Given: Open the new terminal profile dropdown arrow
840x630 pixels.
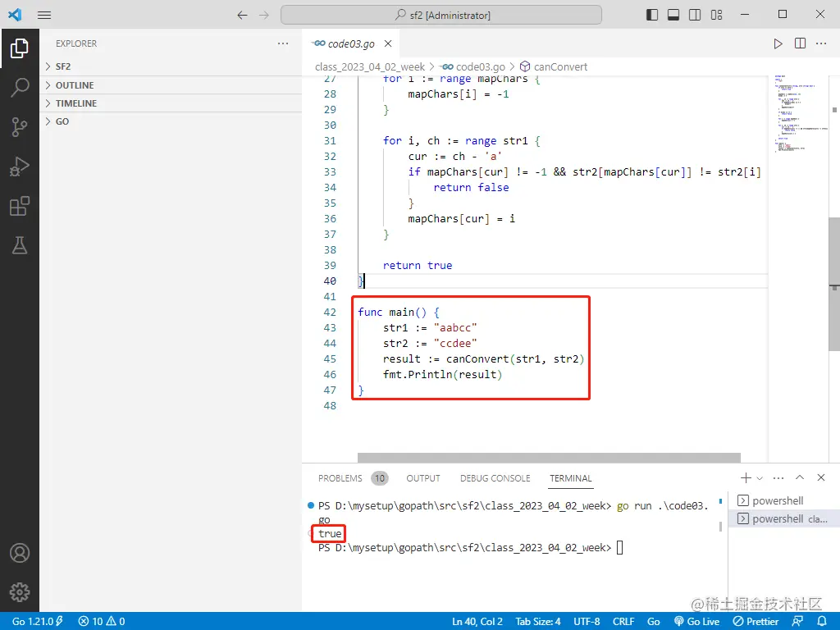Looking at the screenshot, I should tap(760, 478).
